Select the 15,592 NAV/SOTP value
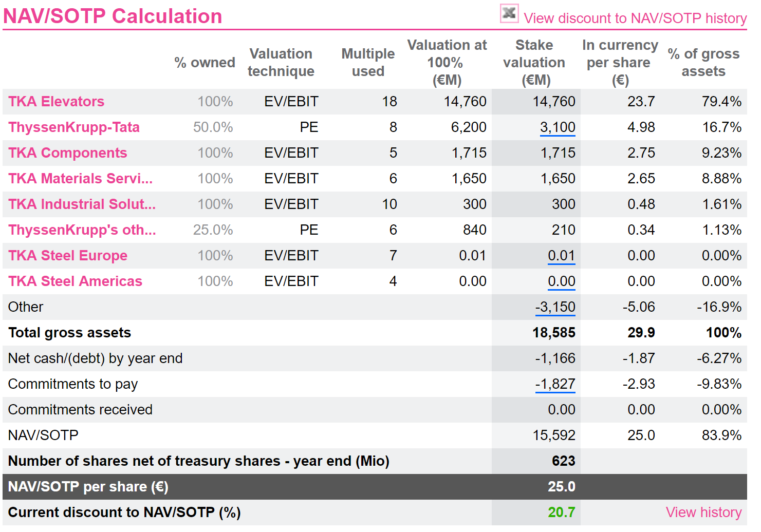The image size is (761, 532). 554,435
